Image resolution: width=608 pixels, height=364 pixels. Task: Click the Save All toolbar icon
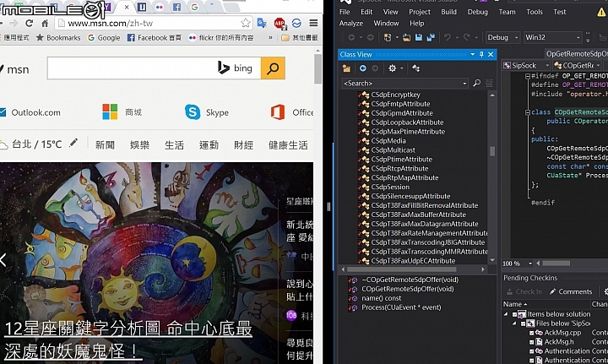(x=431, y=37)
